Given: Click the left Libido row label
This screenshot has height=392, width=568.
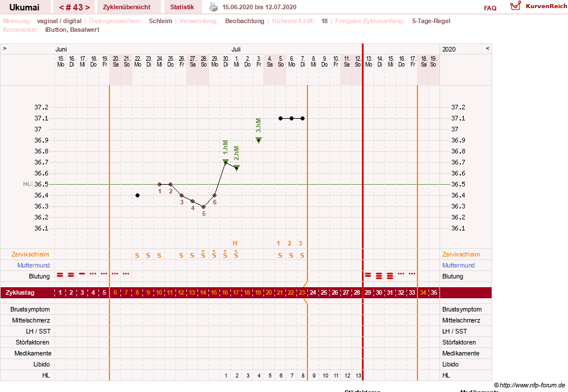Looking at the screenshot, I should tap(42, 364).
